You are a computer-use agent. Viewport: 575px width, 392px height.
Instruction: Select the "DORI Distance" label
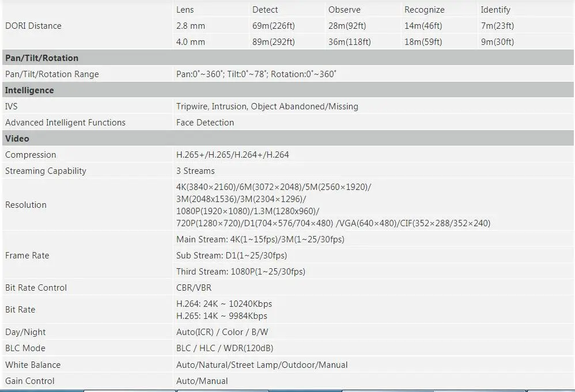point(33,26)
